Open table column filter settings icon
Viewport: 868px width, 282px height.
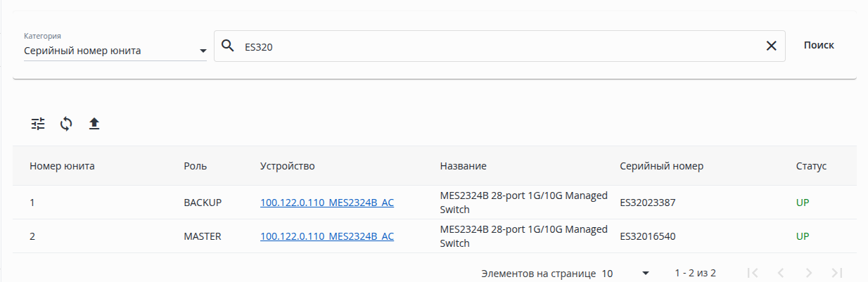[38, 124]
